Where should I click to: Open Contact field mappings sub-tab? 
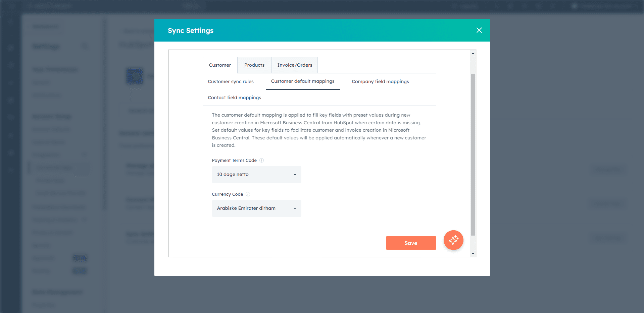click(234, 98)
